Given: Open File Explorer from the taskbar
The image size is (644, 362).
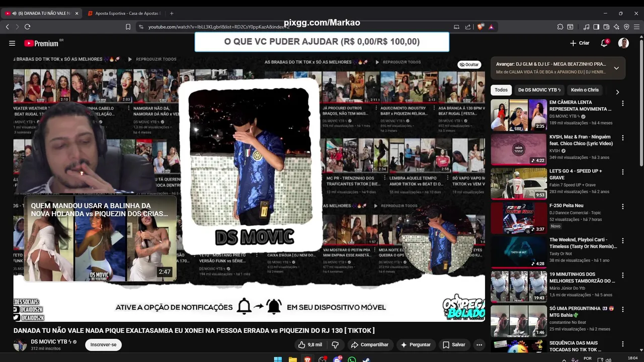Looking at the screenshot, I should coord(292,359).
